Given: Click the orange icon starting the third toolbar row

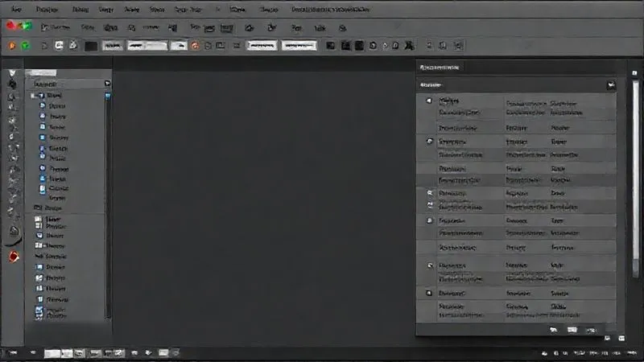Looking at the screenshot, I should pyautogui.click(x=12, y=46).
